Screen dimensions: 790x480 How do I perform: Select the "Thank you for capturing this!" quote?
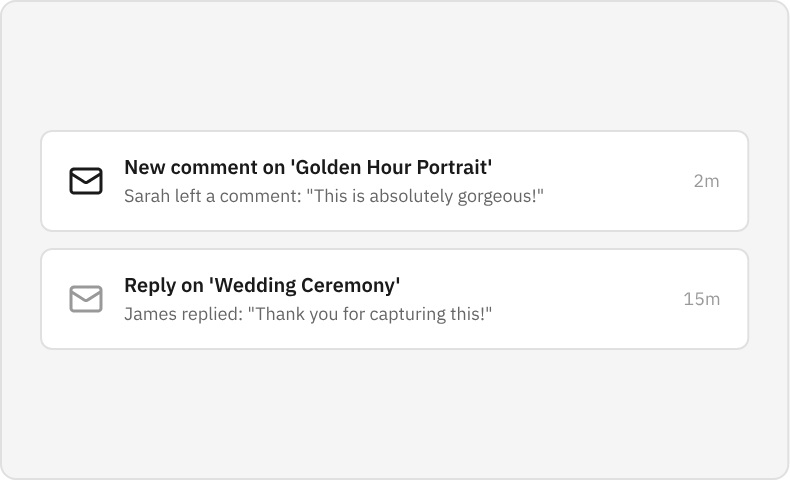coord(370,313)
